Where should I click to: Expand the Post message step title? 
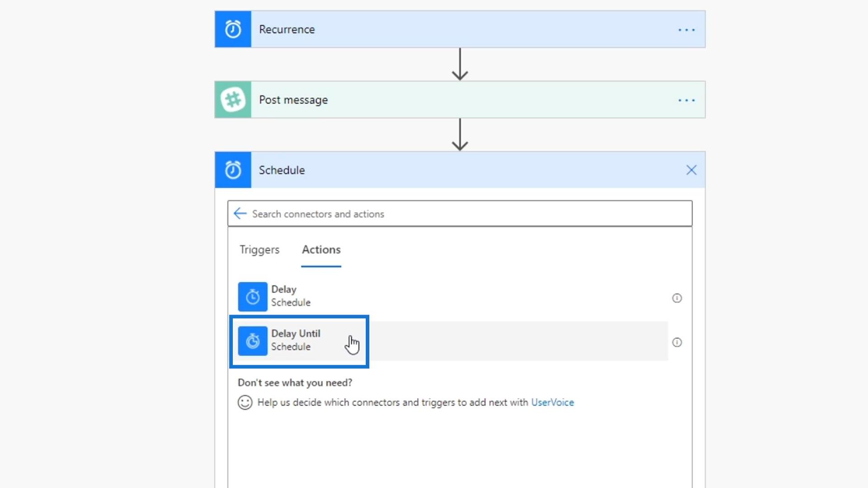[293, 100]
